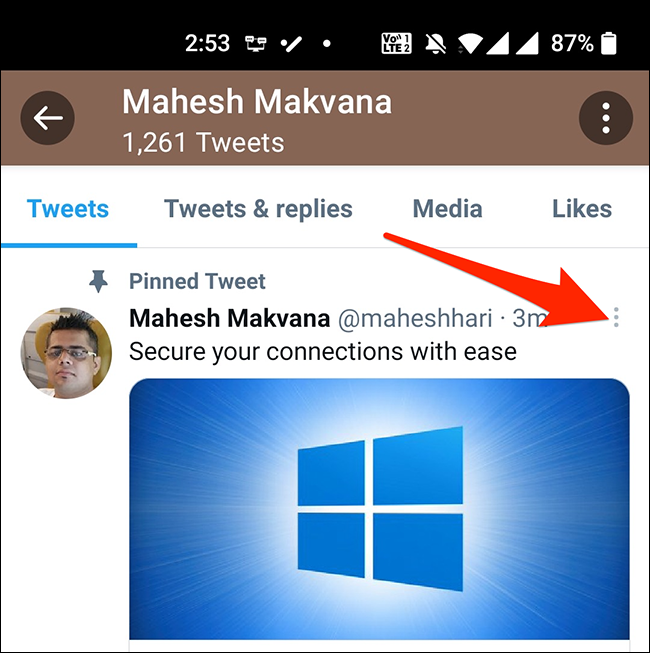Tap the Wi-Fi icon in status bar
This screenshot has height=653, width=650.
point(470,43)
